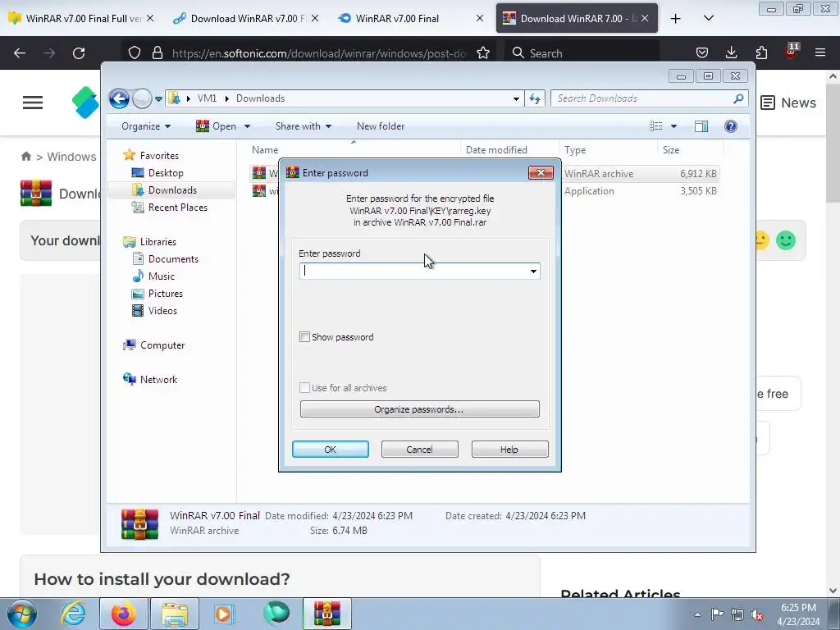
Task: Sort files by the Name column
Action: [265, 151]
